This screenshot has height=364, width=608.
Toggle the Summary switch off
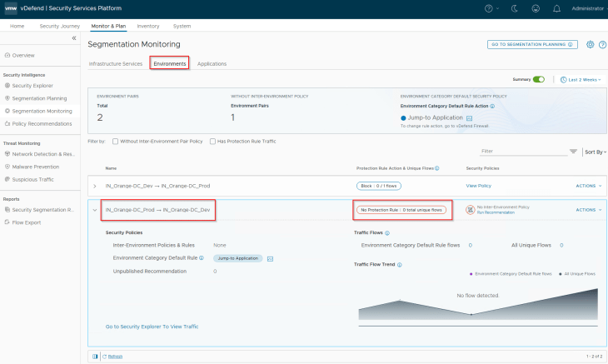click(x=539, y=79)
